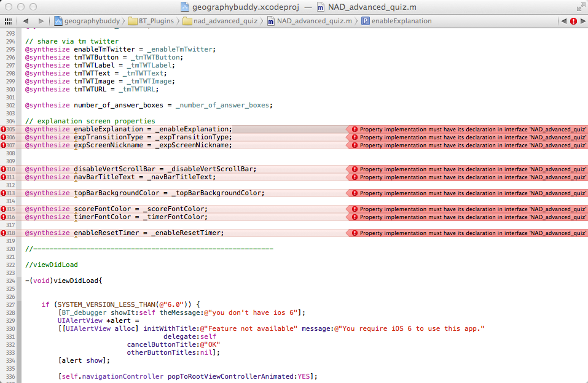This screenshot has height=383, width=588.
Task: Click error icon in gutter at line 305
Action: point(3,130)
